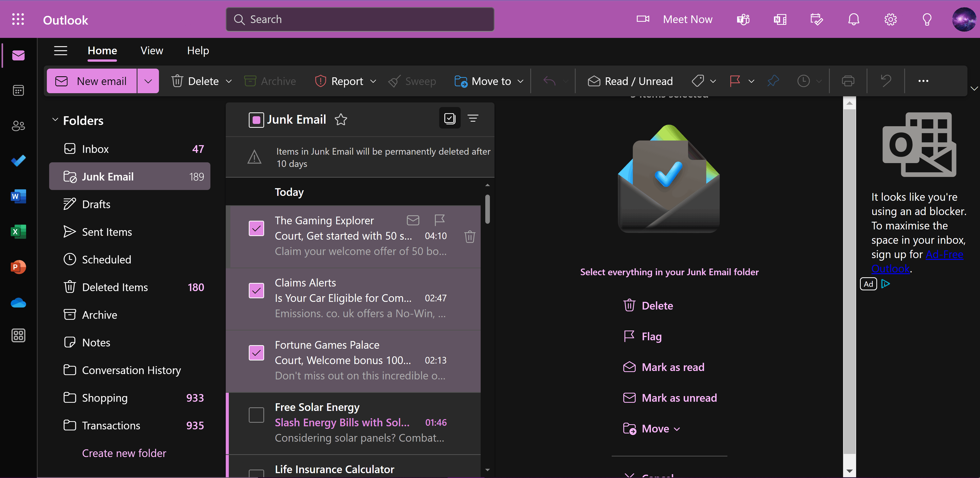Click Mark as unread in the reading pane
The width and height of the screenshot is (980, 478).
[x=670, y=398]
